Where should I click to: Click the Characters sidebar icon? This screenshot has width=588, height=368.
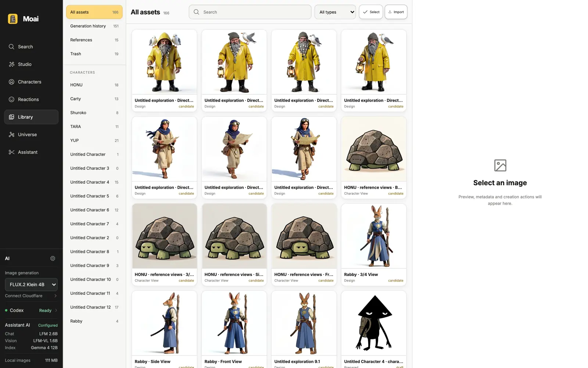(11, 82)
